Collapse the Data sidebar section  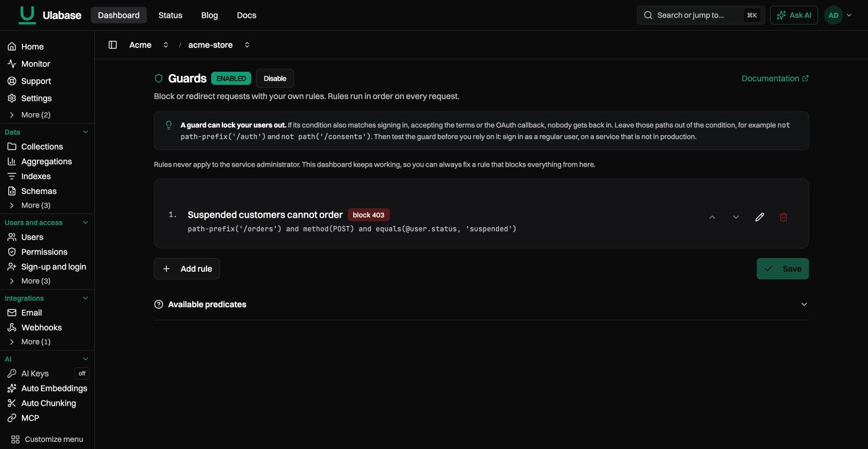(85, 132)
